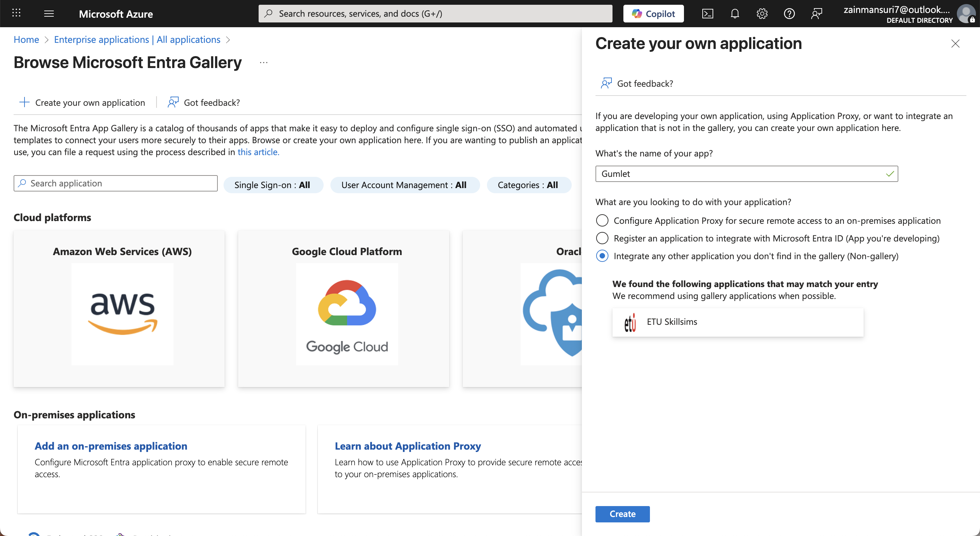This screenshot has width=980, height=536.
Task: Click Got feedback? in the side panel
Action: [636, 83]
